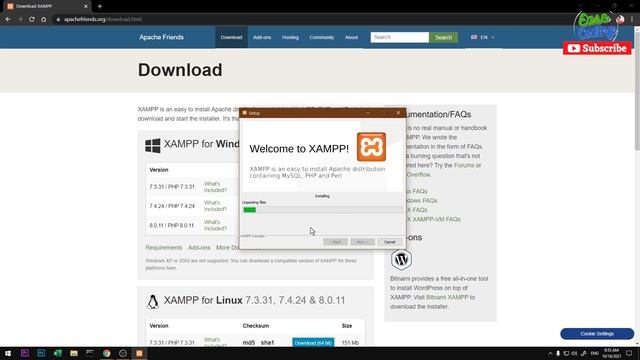The height and width of the screenshot is (360, 640).
Task: Click the OS X XAMPP-VM FAQs link
Action: point(433,219)
